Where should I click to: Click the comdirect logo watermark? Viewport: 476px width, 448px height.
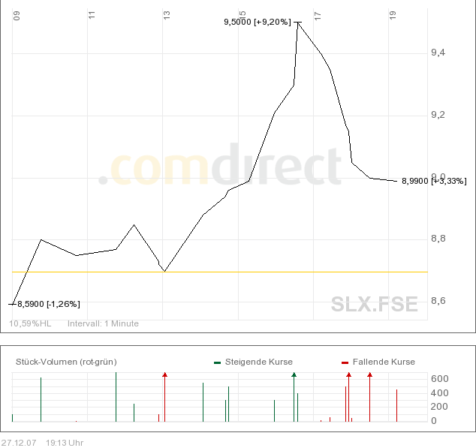(225, 167)
